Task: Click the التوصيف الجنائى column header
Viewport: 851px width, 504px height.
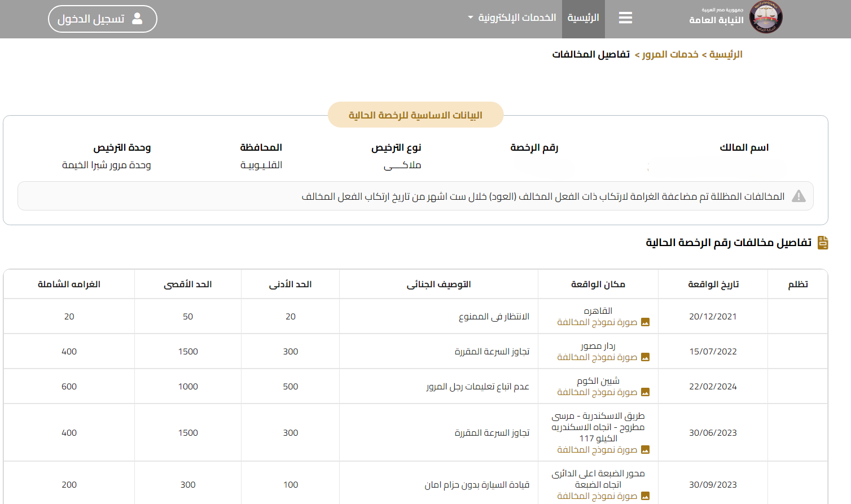Action: pyautogui.click(x=438, y=284)
